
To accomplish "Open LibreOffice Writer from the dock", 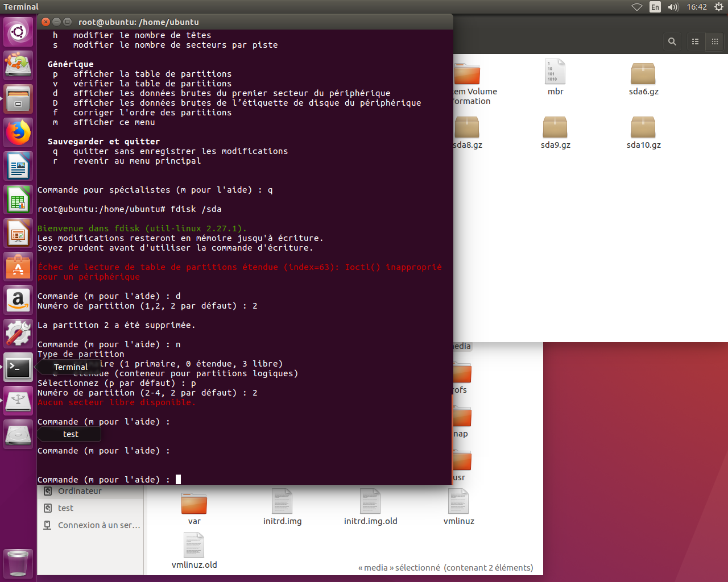I will click(x=18, y=166).
